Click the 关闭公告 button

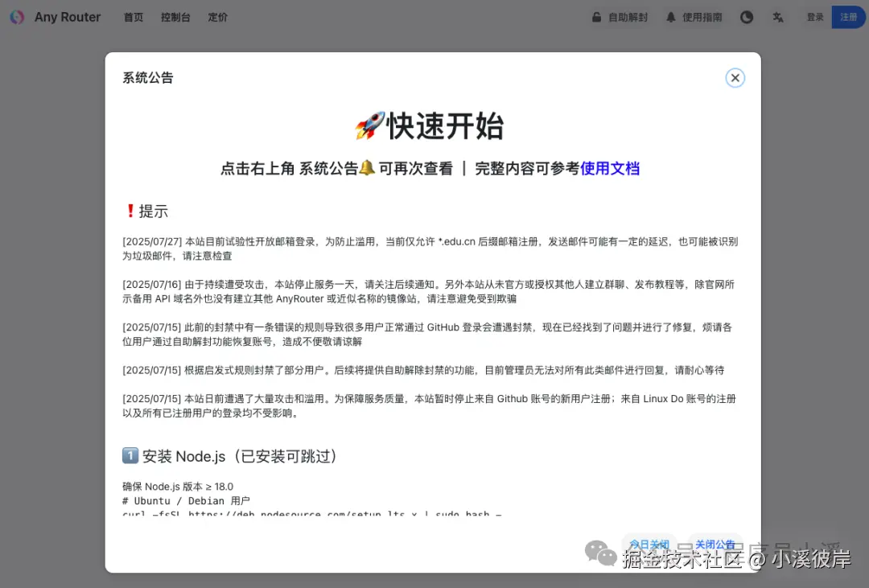(x=715, y=543)
